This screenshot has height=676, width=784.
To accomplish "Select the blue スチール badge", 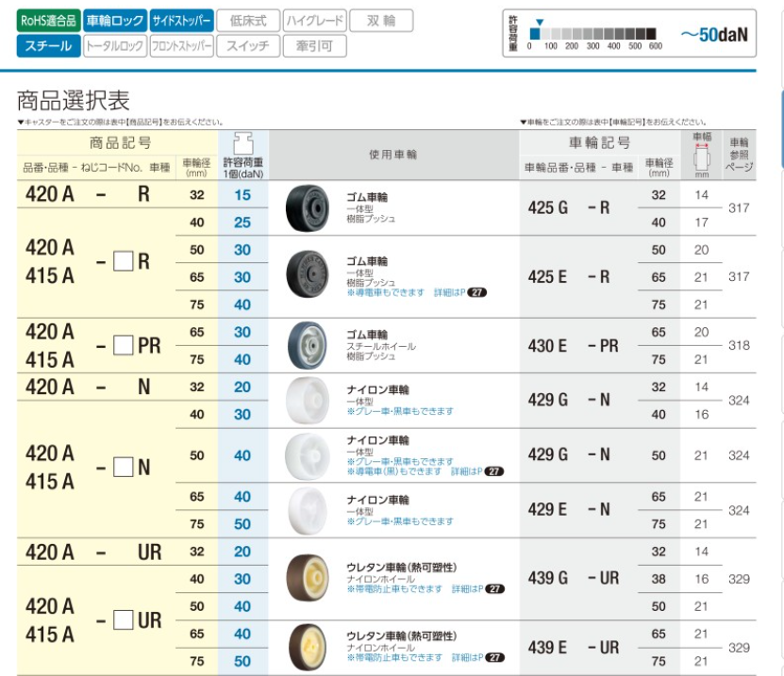I will tap(46, 44).
